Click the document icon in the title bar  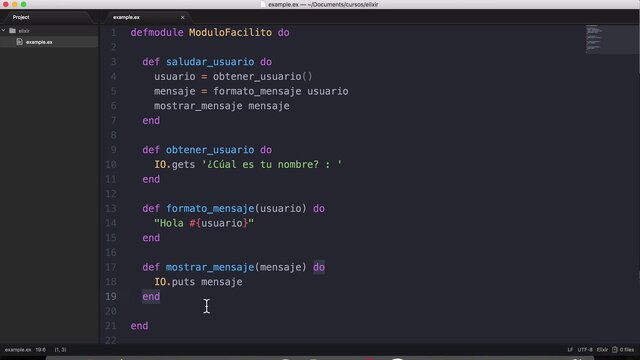pos(263,4)
